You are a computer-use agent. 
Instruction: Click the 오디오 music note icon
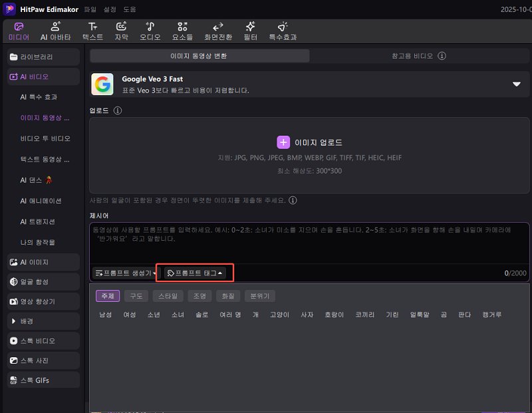click(150, 27)
